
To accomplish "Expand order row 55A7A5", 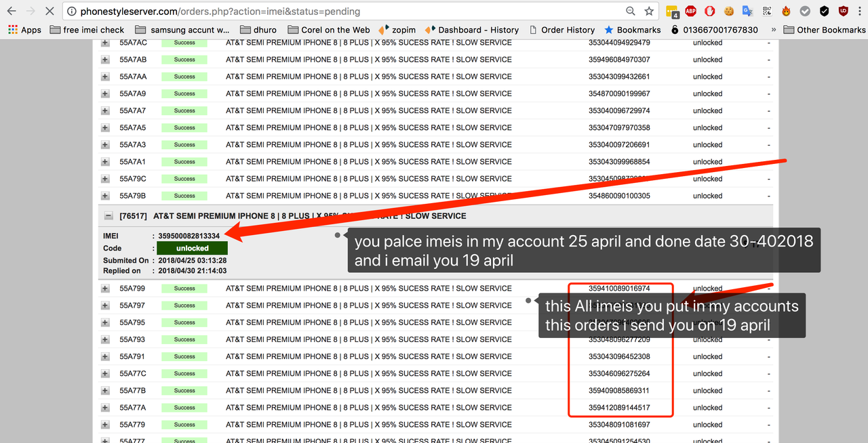I will 105,127.
